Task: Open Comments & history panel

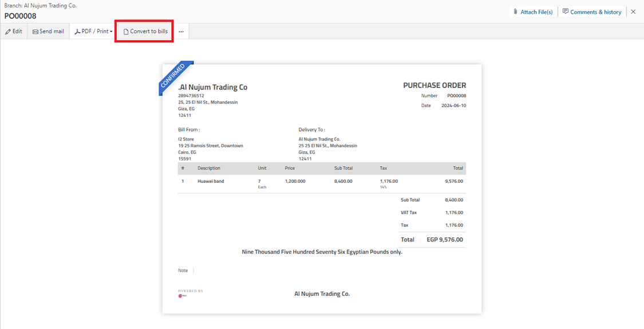Action: pos(592,11)
